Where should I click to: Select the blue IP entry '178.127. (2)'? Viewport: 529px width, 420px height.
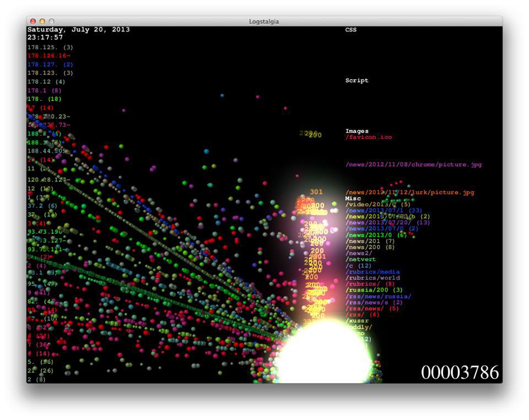coord(50,64)
